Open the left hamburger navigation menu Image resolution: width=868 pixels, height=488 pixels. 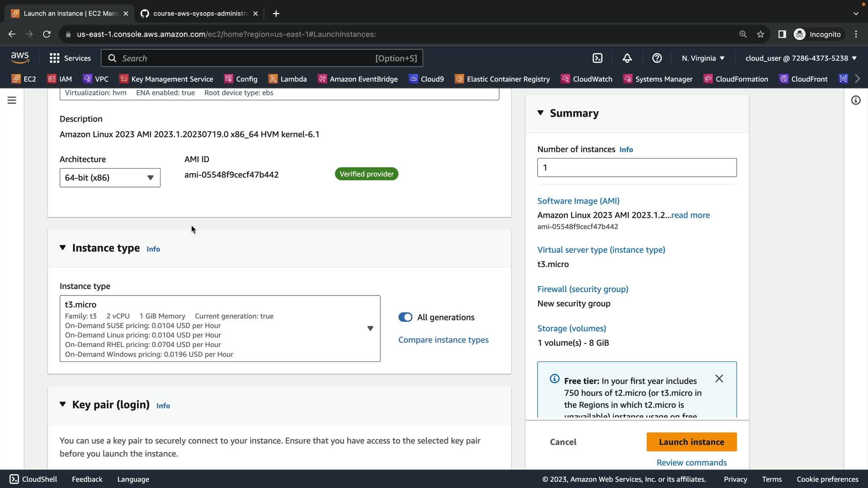click(12, 100)
